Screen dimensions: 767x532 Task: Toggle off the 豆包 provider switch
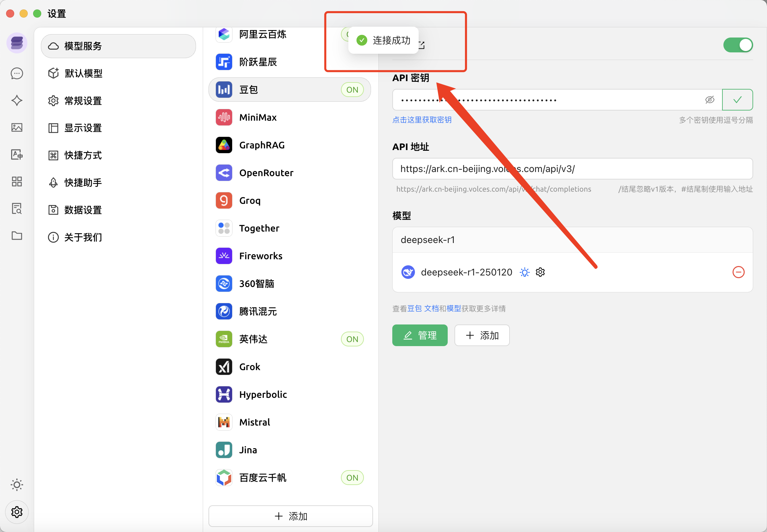[x=738, y=45]
